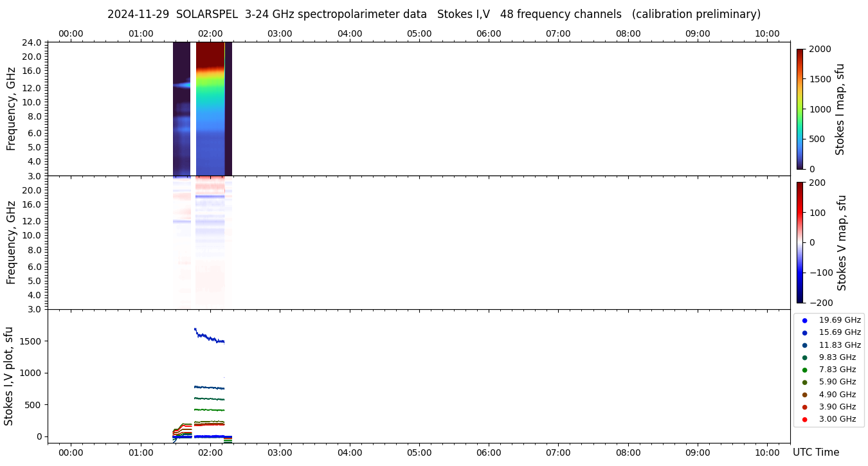Click the 'Stokes I,V plot, sfu' axis label
The width and height of the screenshot is (868, 466).
coord(9,376)
